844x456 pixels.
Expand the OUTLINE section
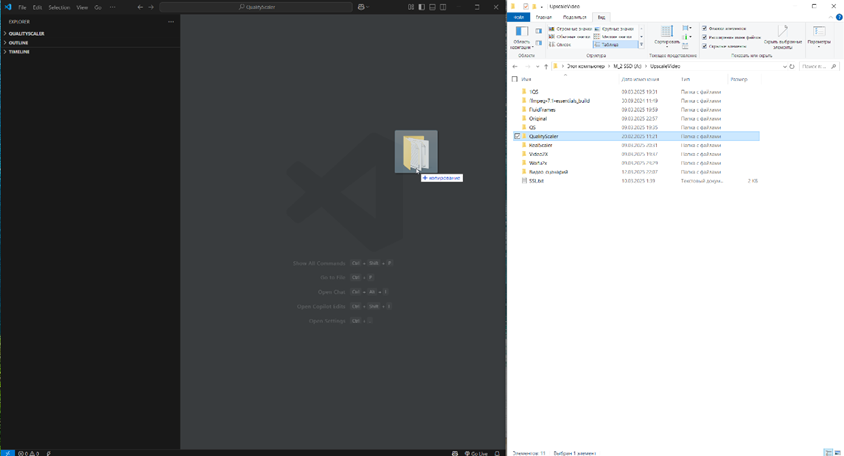point(90,43)
